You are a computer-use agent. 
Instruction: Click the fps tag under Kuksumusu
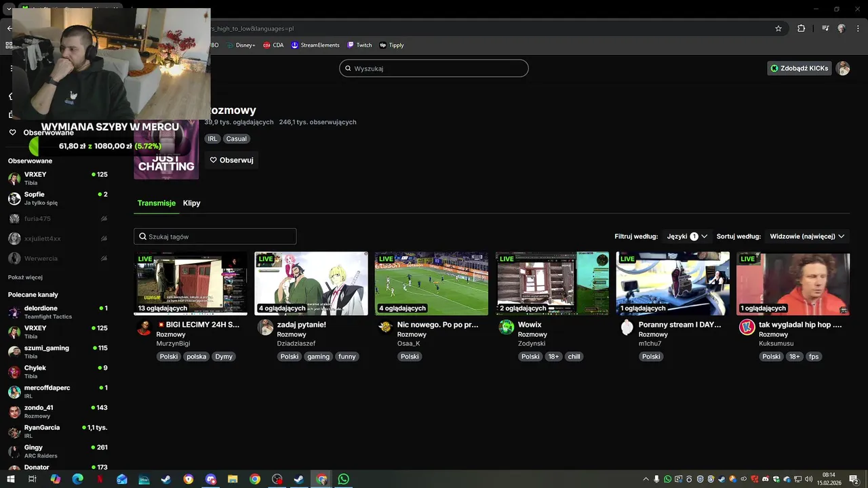click(x=814, y=357)
